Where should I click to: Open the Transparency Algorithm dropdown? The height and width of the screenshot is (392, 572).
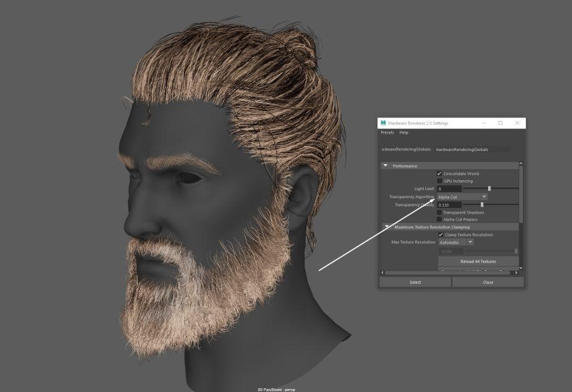tap(462, 197)
